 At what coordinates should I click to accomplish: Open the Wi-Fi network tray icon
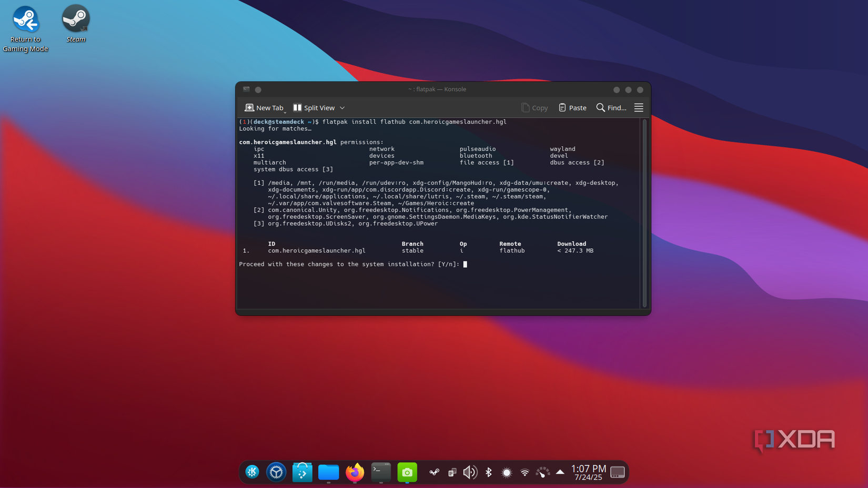point(525,473)
